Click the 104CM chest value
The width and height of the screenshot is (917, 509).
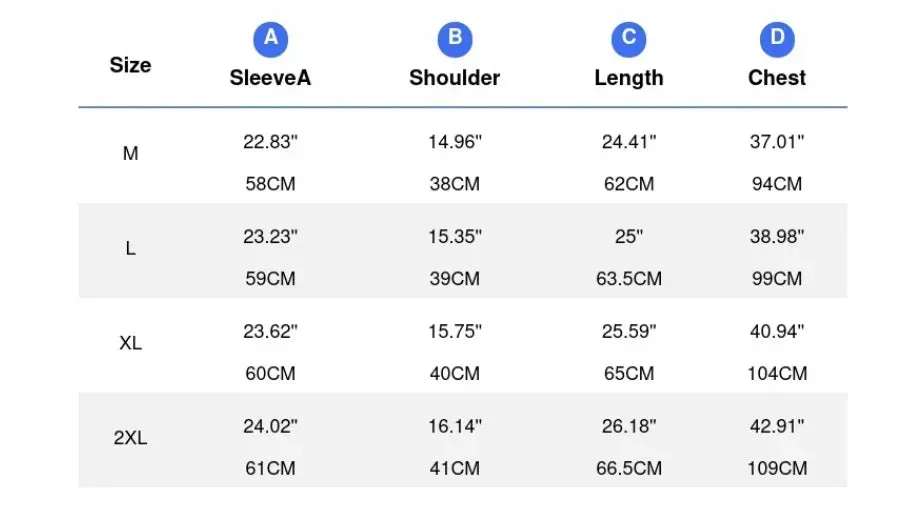777,374
